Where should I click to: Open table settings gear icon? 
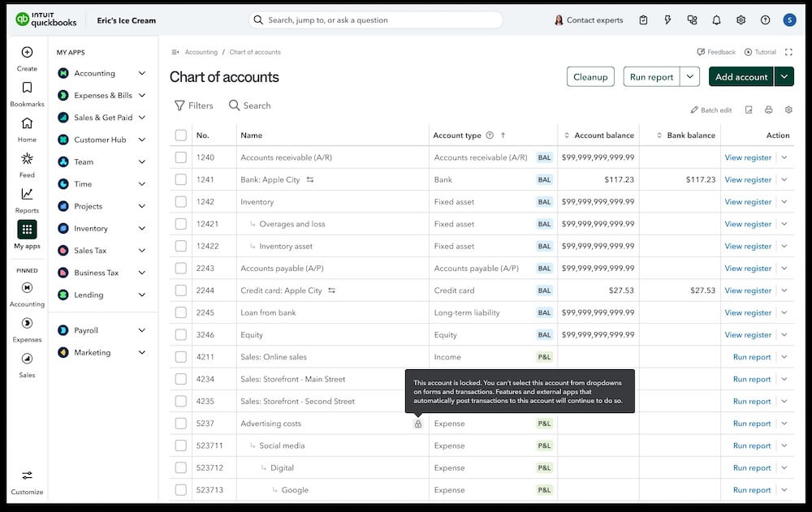tap(788, 110)
